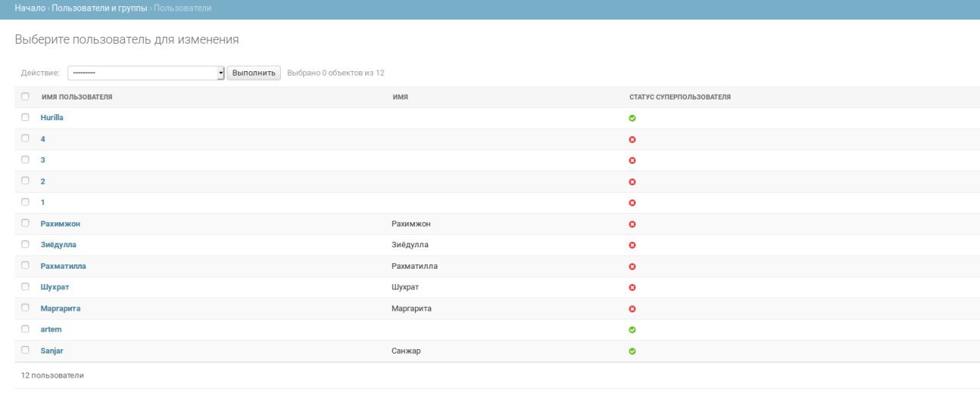Image resolution: width=980 pixels, height=405 pixels.
Task: Open the Шухрат username link
Action: coord(55,286)
